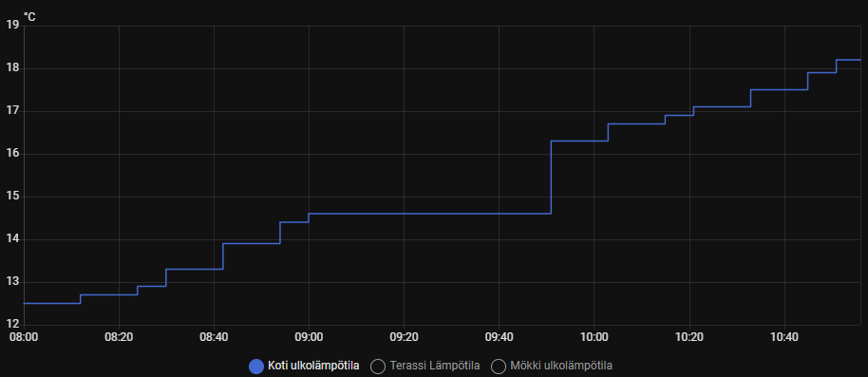868x377 pixels.
Task: Select the Terassi Lämpötila legend label
Action: pos(435,366)
